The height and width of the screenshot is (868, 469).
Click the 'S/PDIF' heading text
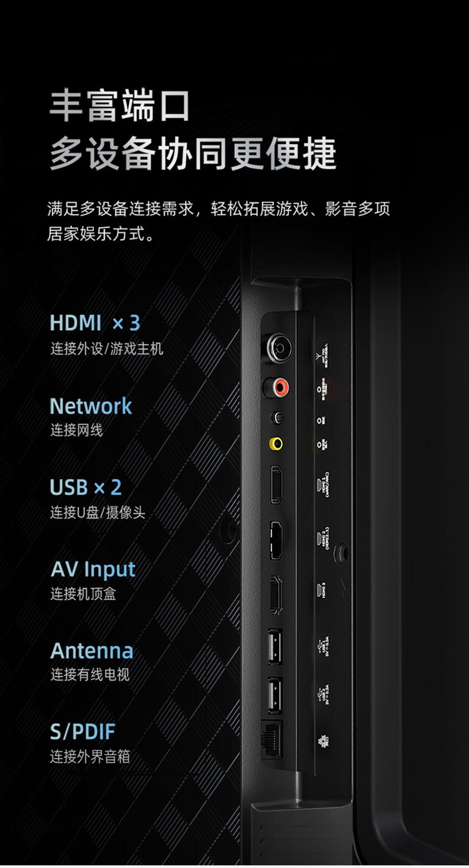[x=83, y=732]
